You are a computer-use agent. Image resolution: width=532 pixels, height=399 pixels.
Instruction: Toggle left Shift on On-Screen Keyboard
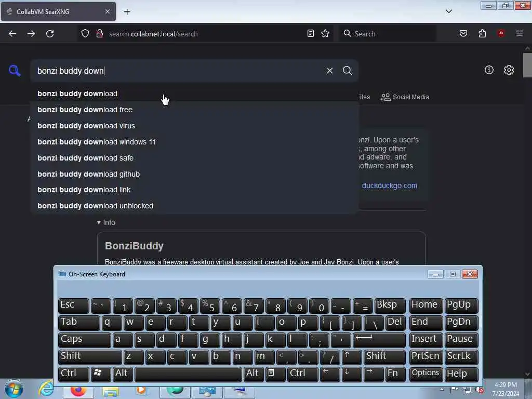coord(89,356)
